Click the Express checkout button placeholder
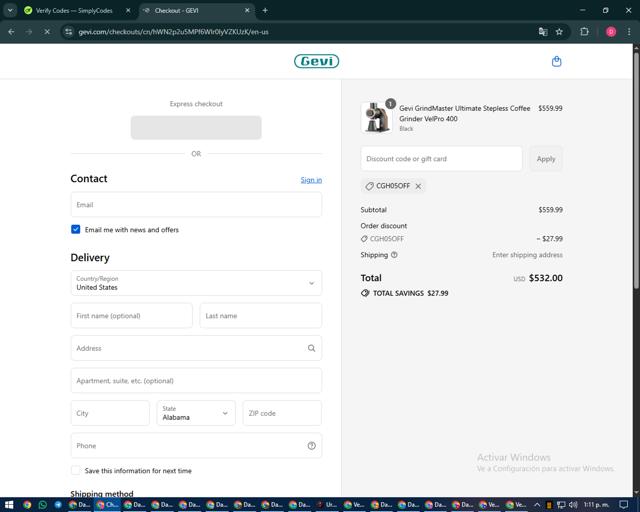 tap(196, 127)
